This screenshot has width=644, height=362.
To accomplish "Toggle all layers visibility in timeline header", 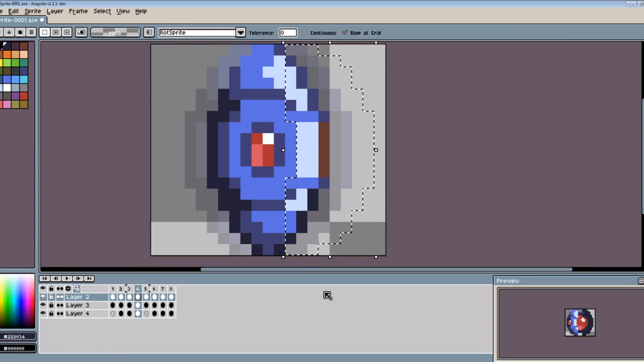I will pos(43,288).
